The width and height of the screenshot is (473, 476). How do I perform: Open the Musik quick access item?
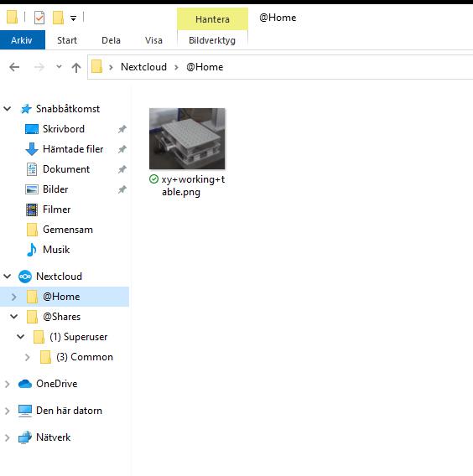[x=56, y=250]
